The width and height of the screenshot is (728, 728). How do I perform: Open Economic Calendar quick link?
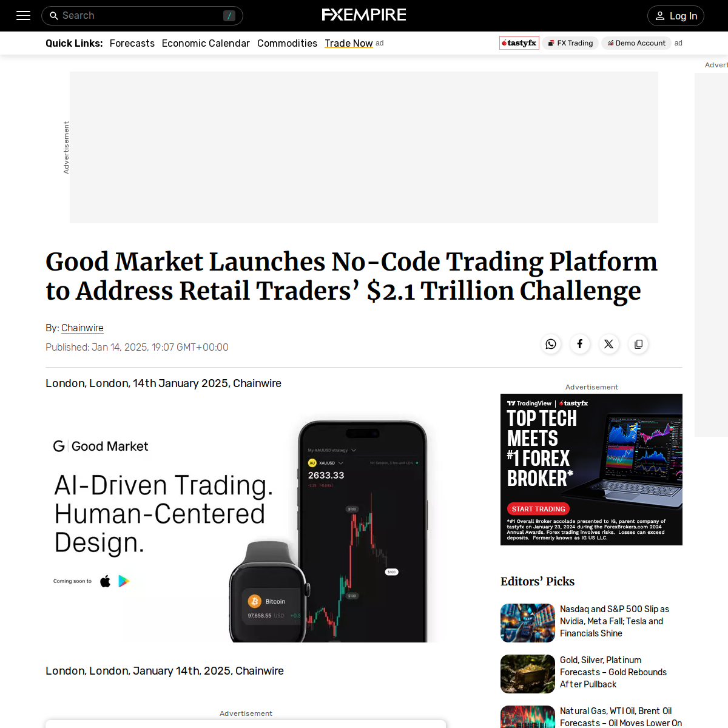pos(206,43)
